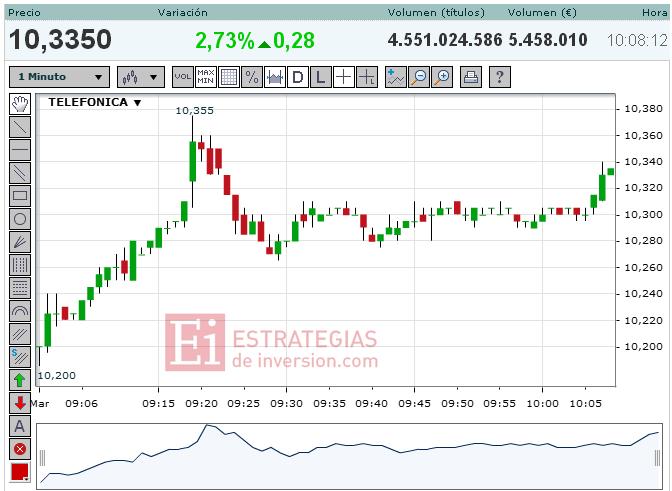Place a red down arrow marker
Image resolution: width=672 pixels, height=491 pixels.
tap(20, 403)
